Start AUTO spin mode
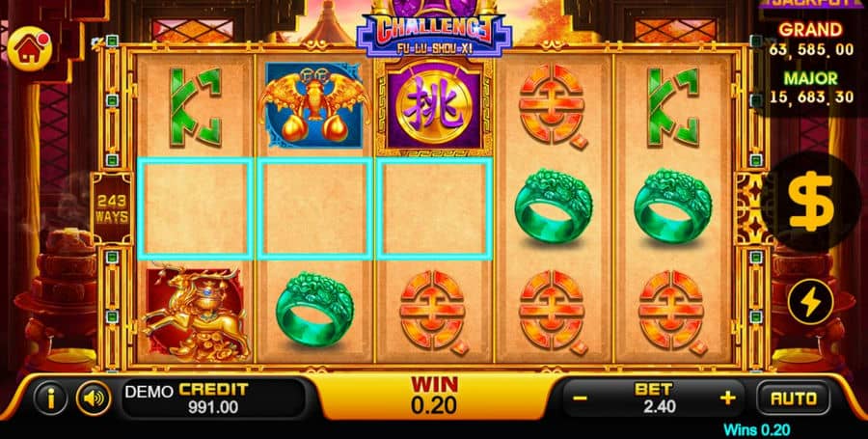Screen dimensions: 868x439 coord(794,398)
